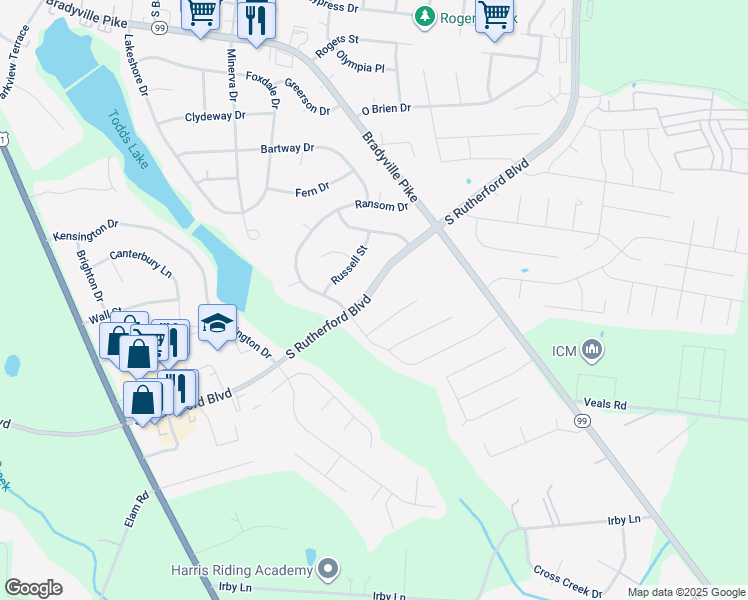The width and height of the screenshot is (748, 600).
Task: Click the restaurant marker on S Rutherford Blvd
Action: coord(181,391)
